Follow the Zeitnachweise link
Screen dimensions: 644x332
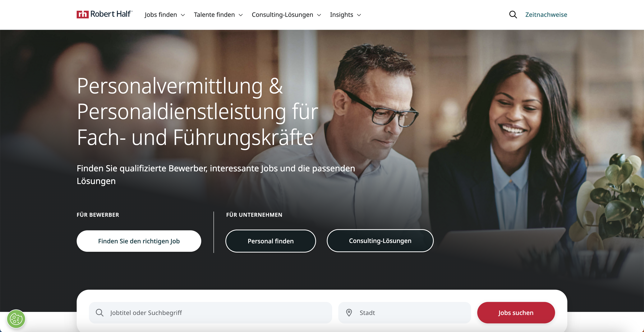pyautogui.click(x=546, y=15)
